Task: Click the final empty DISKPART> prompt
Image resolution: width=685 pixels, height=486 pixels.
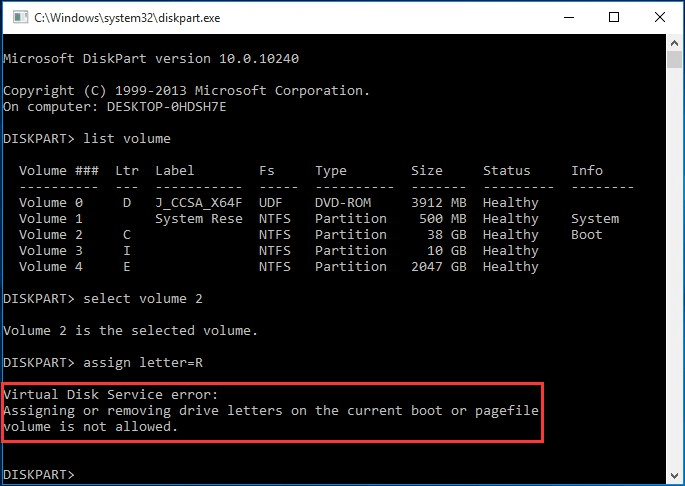Action: (x=39, y=475)
